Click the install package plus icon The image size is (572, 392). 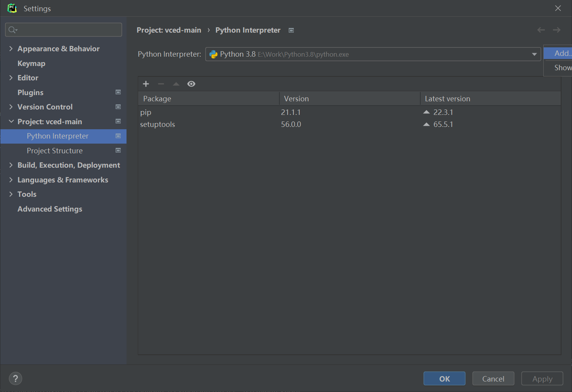[x=146, y=84]
